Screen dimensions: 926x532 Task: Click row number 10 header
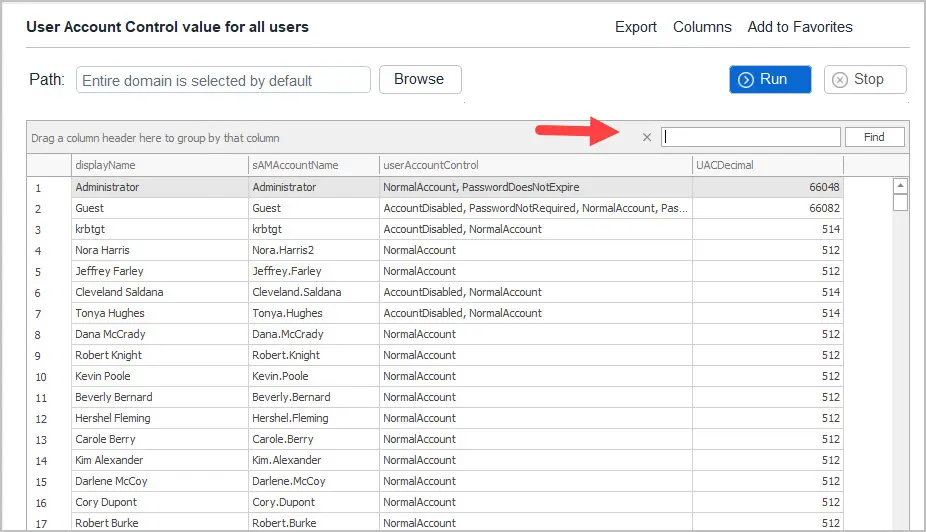49,377
